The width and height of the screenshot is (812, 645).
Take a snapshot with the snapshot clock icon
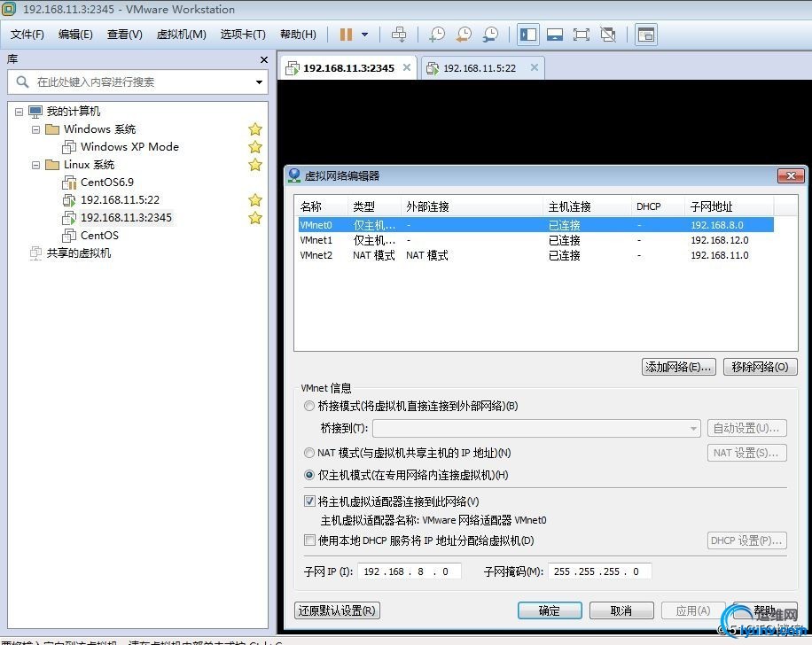[x=437, y=35]
